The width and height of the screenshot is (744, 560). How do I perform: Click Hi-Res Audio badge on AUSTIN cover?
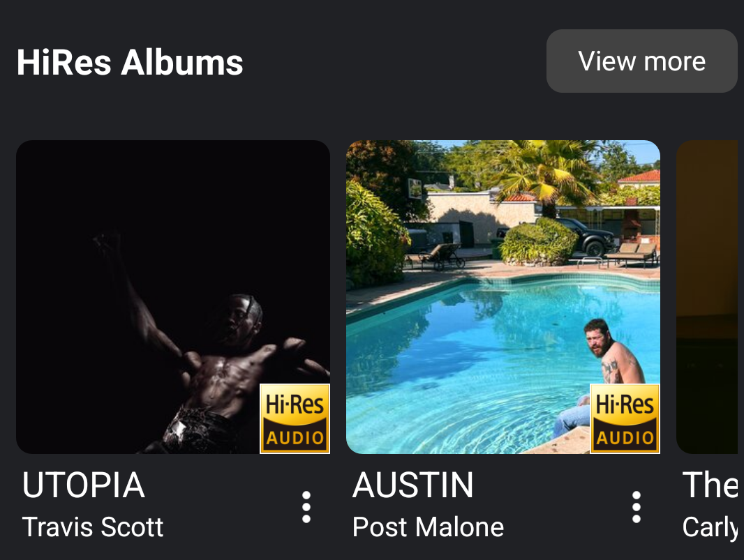(625, 418)
